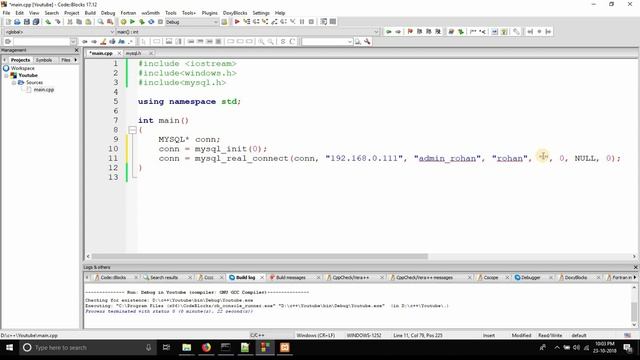Paste from clipboard via toolbar icon
This screenshot has height=360, width=640.
point(88,22)
